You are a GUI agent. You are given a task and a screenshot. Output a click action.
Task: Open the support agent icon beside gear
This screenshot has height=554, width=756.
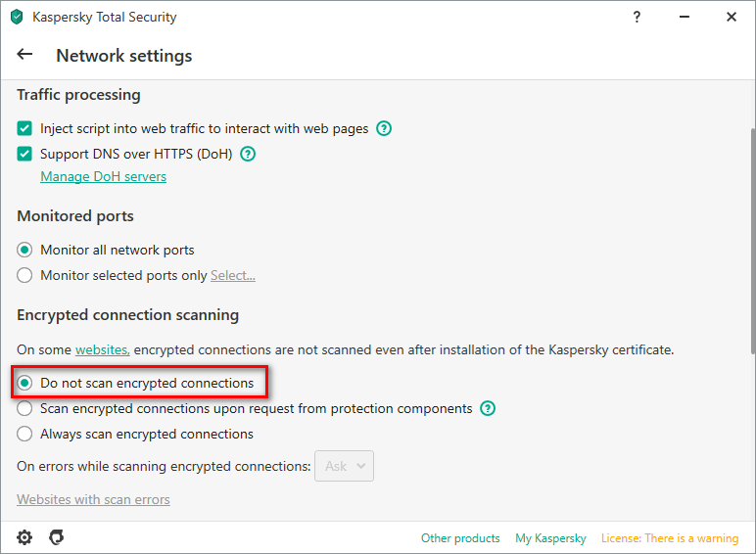pos(57,537)
